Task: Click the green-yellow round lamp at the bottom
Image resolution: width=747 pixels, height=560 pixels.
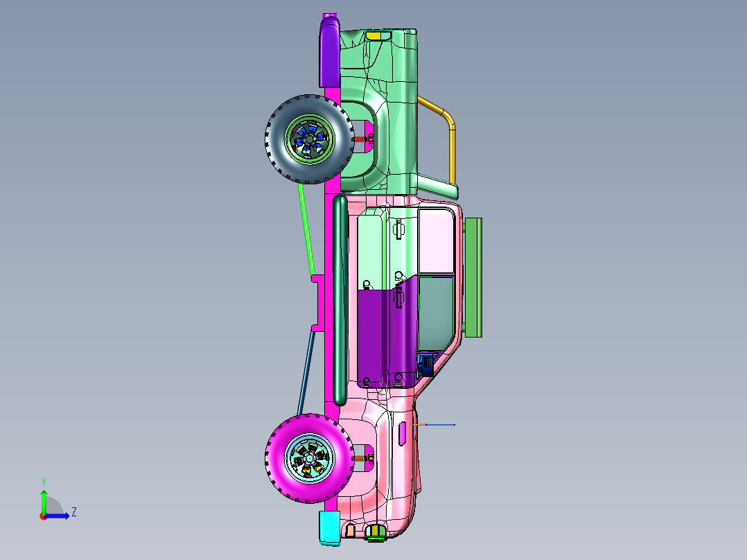Action: click(376, 532)
